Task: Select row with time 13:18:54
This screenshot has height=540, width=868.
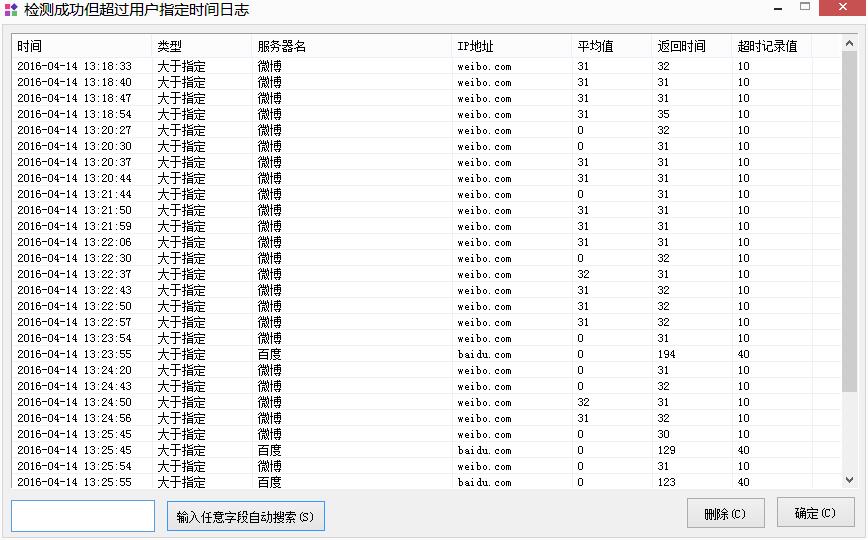Action: [x=426, y=114]
